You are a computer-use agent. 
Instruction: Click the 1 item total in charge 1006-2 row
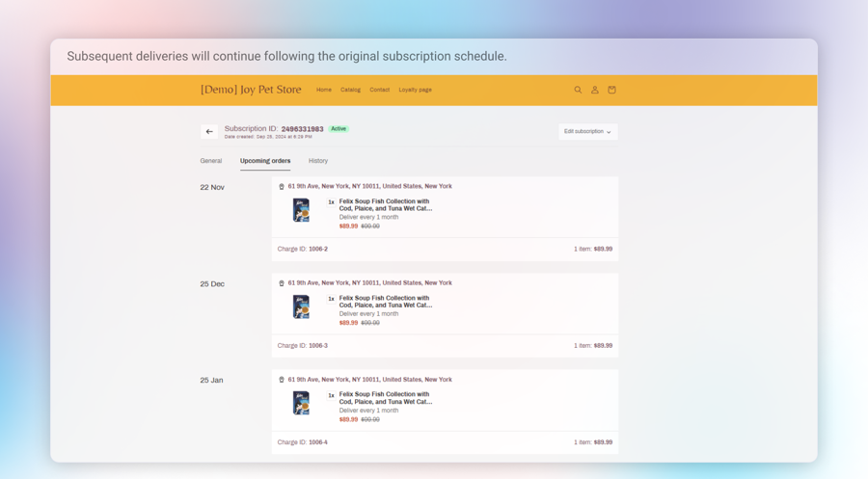(593, 249)
